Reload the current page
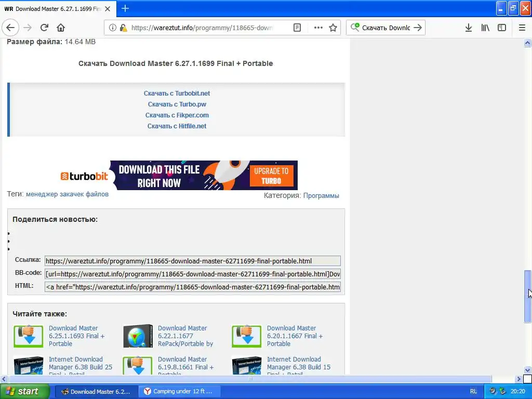Image resolution: width=532 pixels, height=399 pixels. (44, 28)
